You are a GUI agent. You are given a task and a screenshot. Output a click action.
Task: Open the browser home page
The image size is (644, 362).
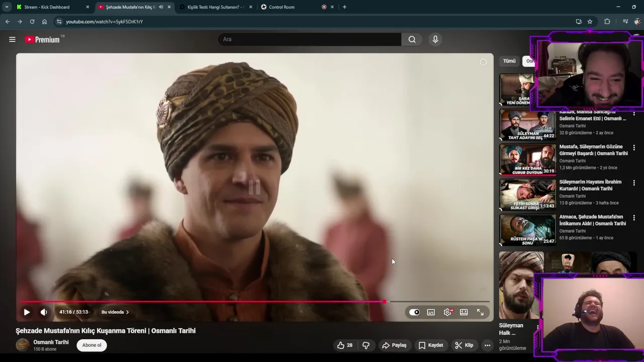point(44,22)
